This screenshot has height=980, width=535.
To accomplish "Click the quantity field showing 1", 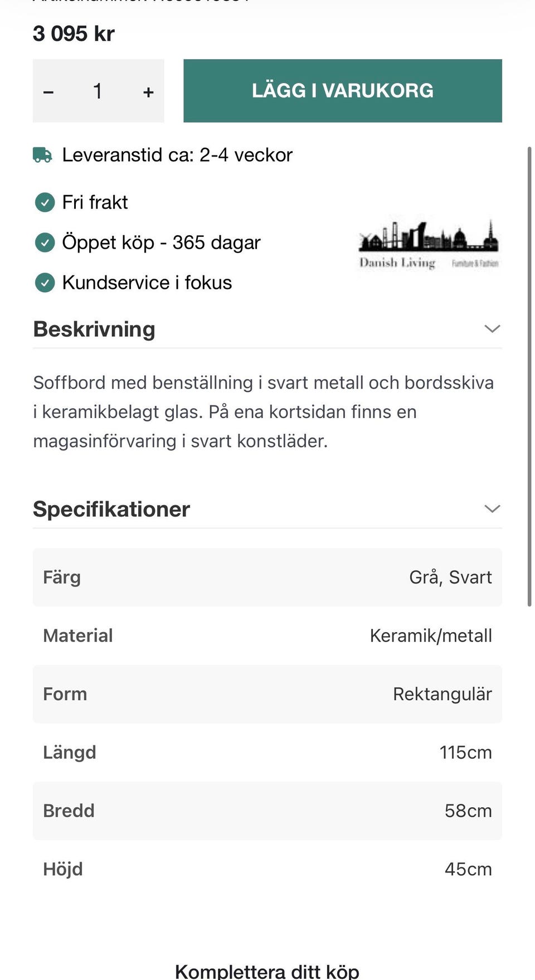I will 98,91.
